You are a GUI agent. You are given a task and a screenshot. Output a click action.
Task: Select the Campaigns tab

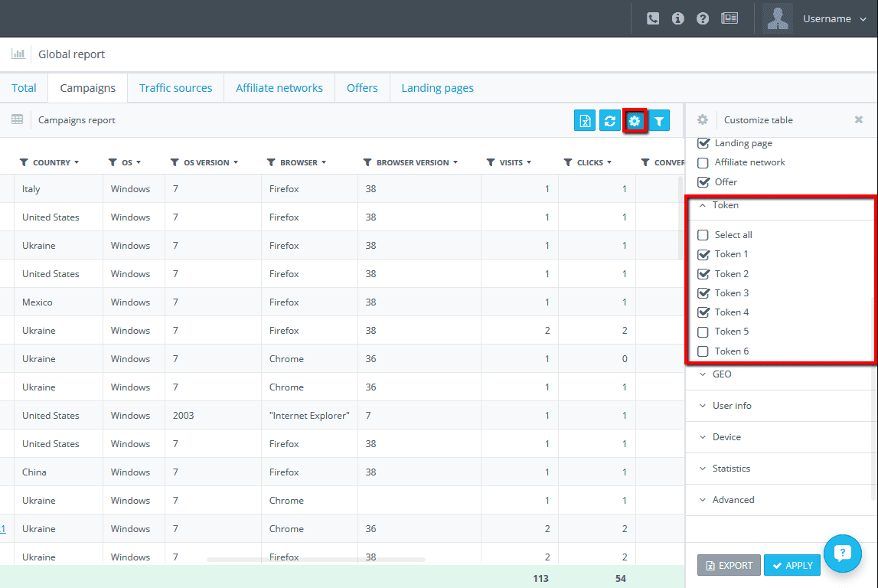point(88,88)
